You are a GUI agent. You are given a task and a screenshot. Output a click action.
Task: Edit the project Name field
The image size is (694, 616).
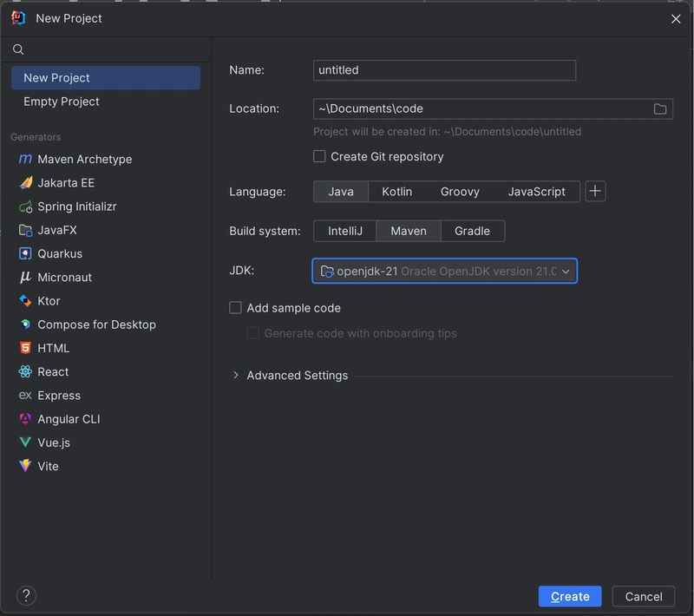point(444,70)
